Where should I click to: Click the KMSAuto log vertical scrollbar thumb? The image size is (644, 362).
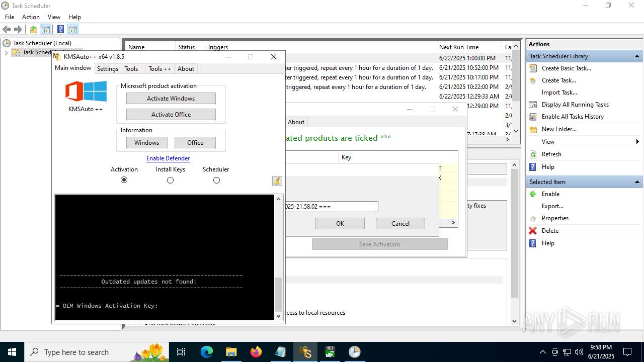279,294
